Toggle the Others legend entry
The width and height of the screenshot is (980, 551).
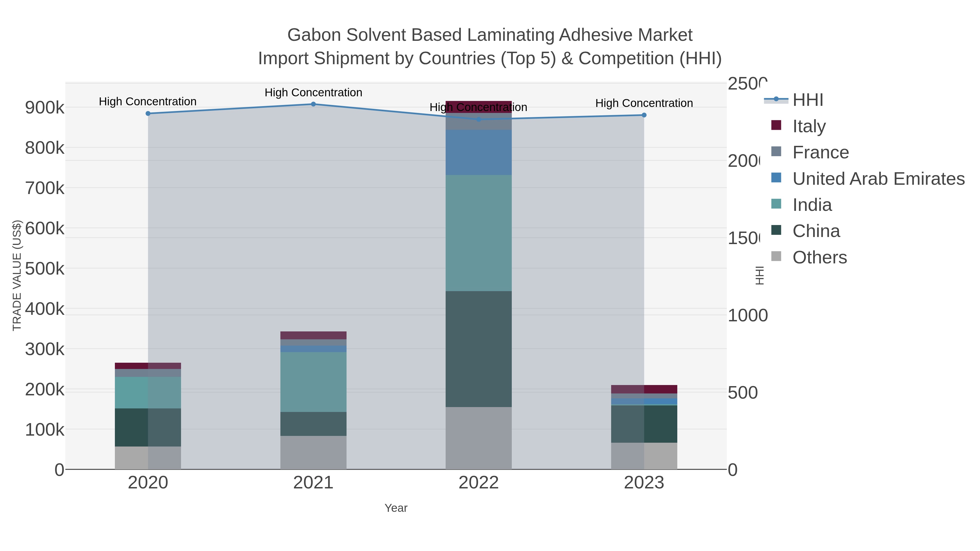tap(809, 257)
